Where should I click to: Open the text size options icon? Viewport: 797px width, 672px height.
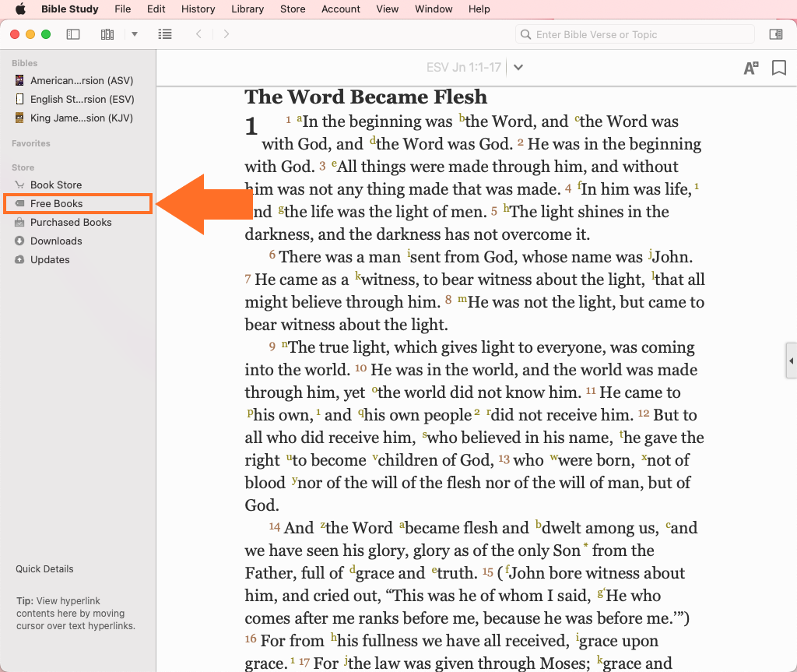(750, 69)
